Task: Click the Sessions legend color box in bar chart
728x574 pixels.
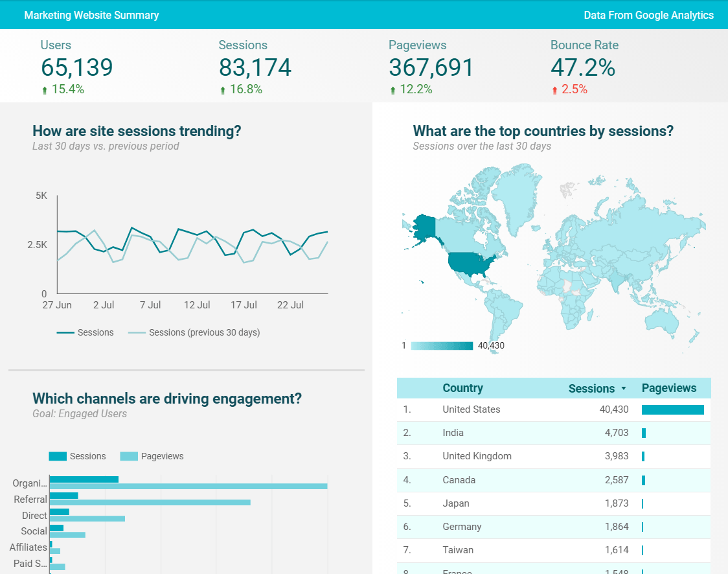Action: pyautogui.click(x=58, y=456)
